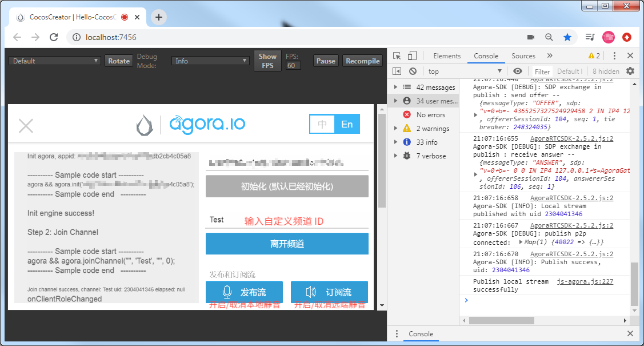Hide the console sidebar
The image size is (644, 346).
397,71
